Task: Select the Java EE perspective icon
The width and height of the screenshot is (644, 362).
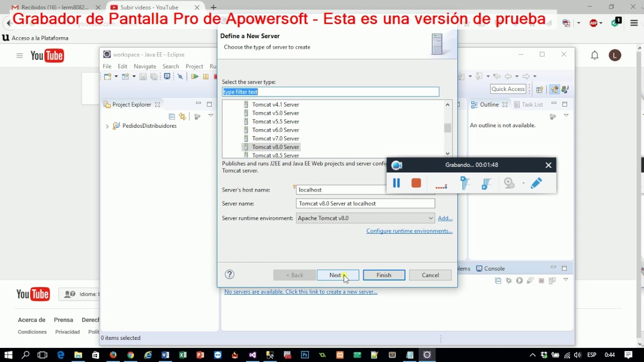Action: (554, 89)
